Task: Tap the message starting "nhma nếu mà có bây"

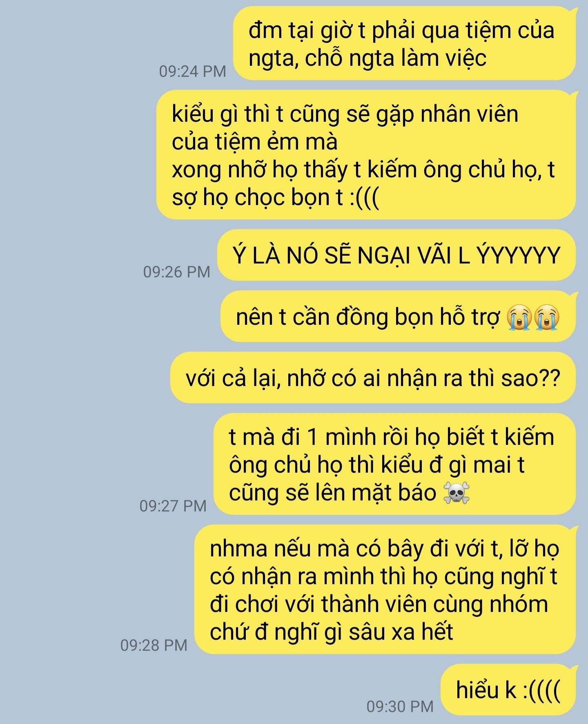Action: click(385, 590)
